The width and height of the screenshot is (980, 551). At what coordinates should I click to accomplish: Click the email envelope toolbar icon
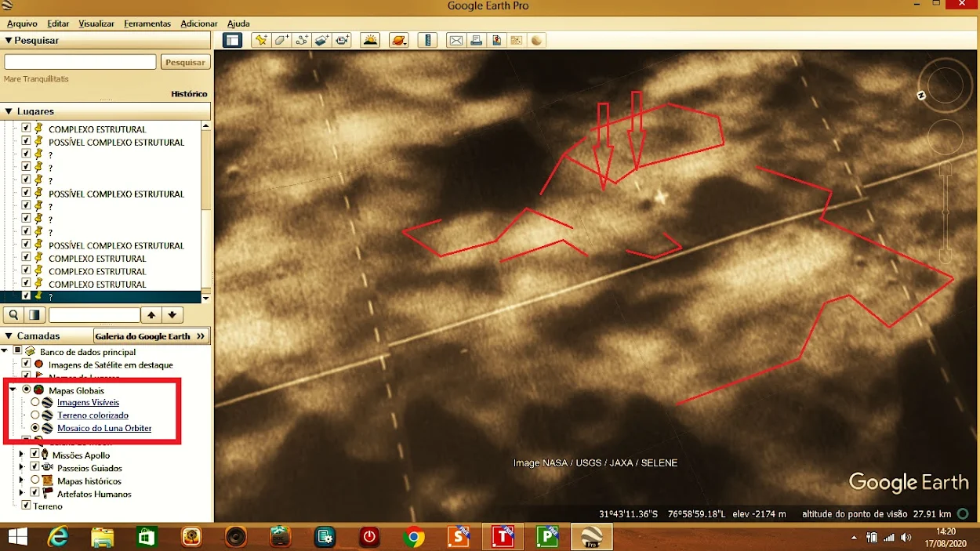click(x=456, y=40)
